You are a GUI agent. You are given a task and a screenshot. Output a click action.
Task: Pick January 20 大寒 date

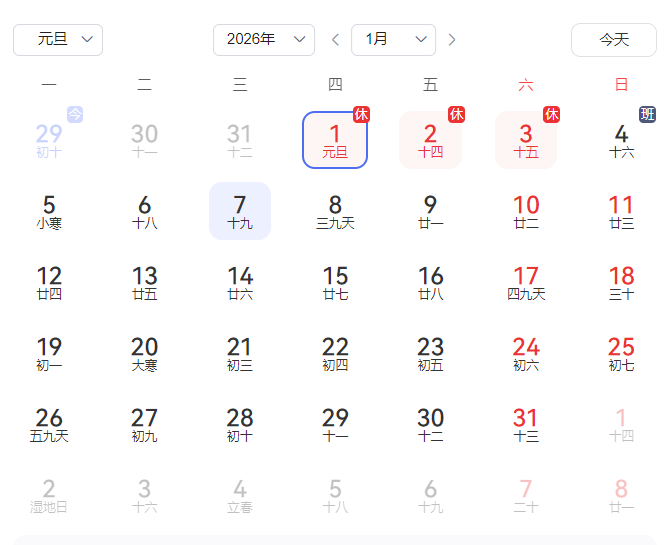(145, 354)
